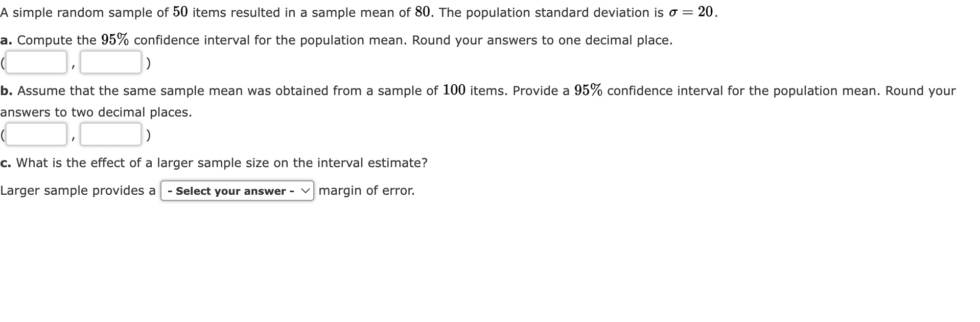This screenshot has width=980, height=322.
Task: Select the part a lower confidence limit field
Action: click(36, 61)
